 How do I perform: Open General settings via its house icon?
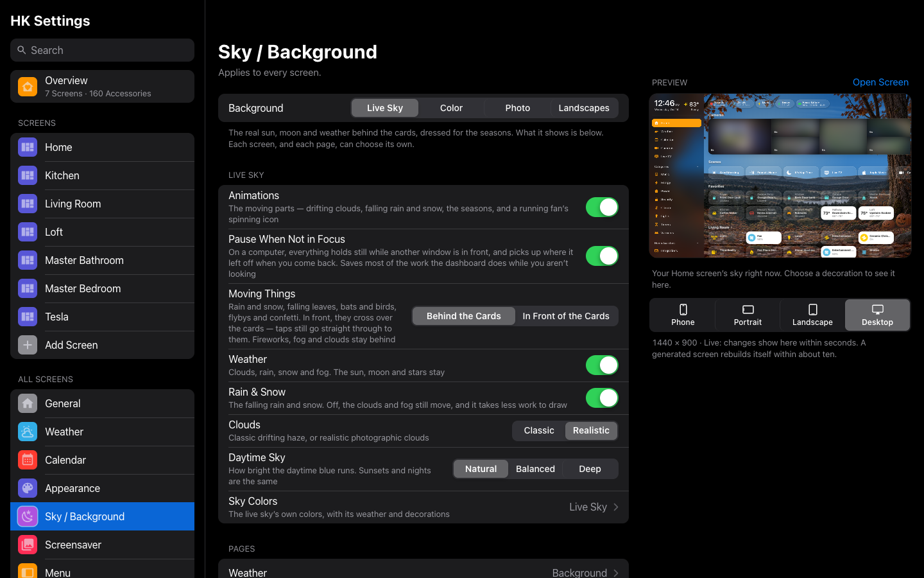pyautogui.click(x=28, y=403)
